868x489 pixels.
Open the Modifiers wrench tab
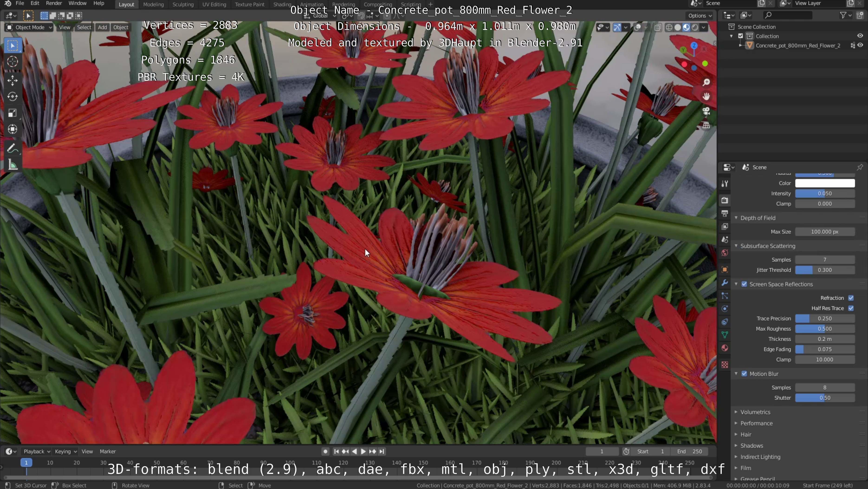pos(725,283)
